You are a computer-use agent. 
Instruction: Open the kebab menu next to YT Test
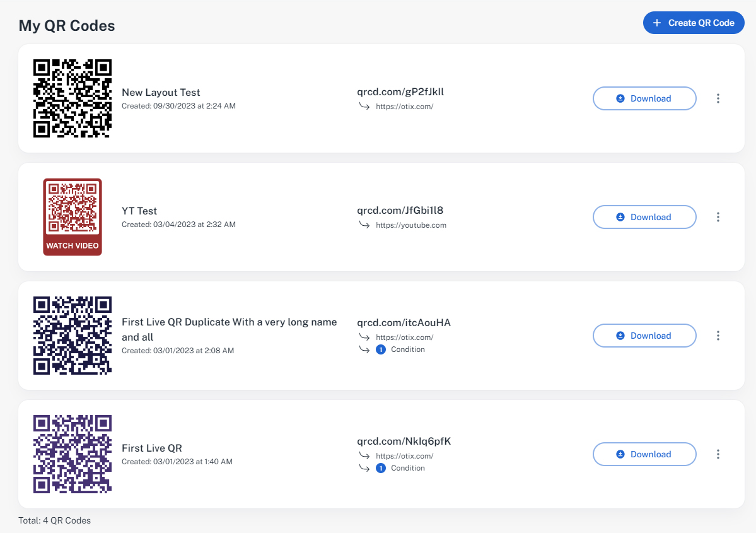click(718, 217)
